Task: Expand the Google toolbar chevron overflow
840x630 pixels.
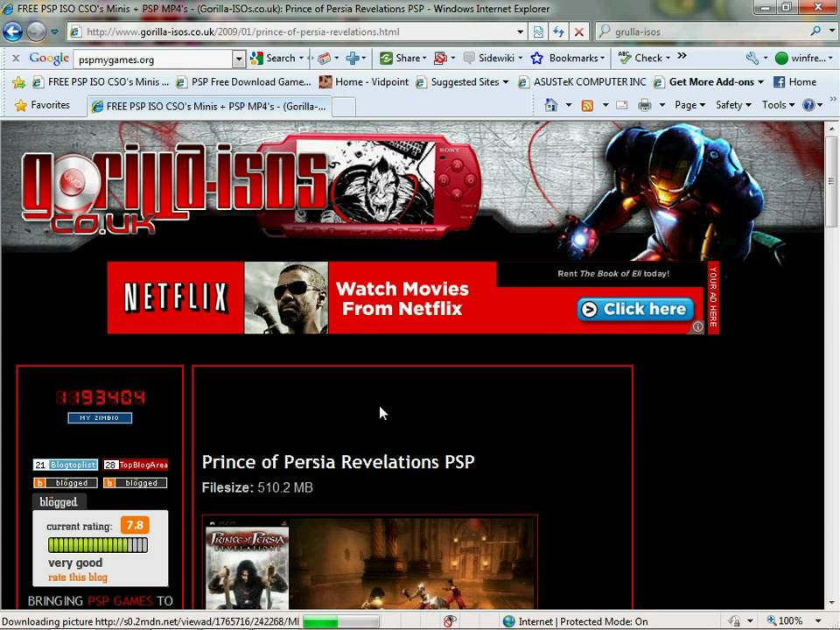Action: (682, 56)
